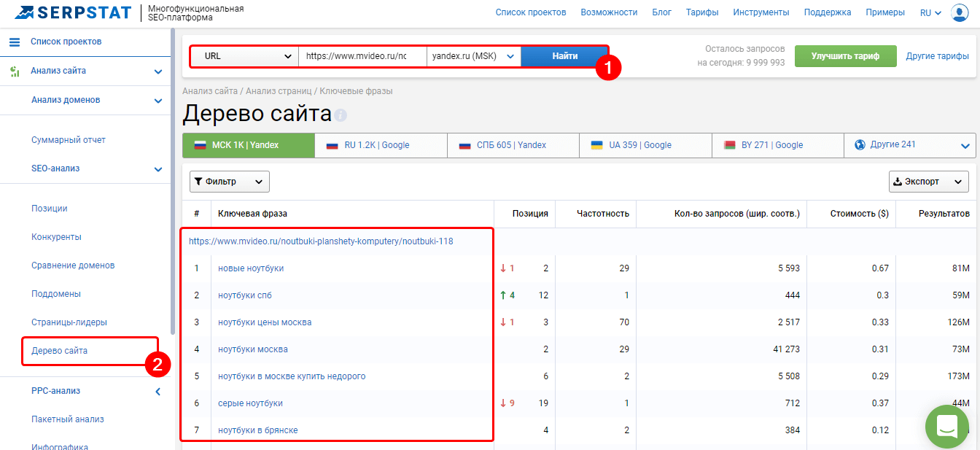980x450 pixels.
Task: Sort by the Результатов column header
Action: click(x=943, y=214)
